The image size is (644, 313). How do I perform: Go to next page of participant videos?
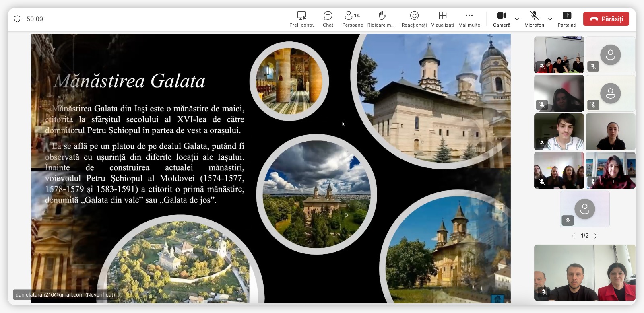596,236
